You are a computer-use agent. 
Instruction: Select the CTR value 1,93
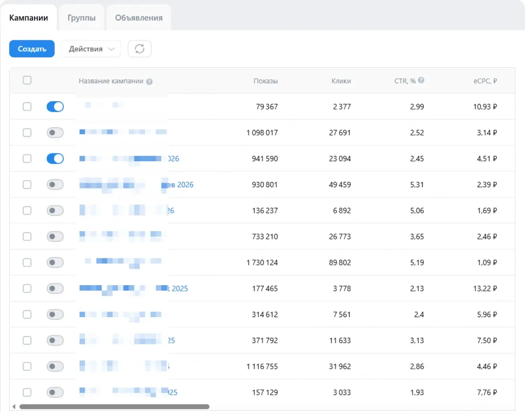click(417, 393)
